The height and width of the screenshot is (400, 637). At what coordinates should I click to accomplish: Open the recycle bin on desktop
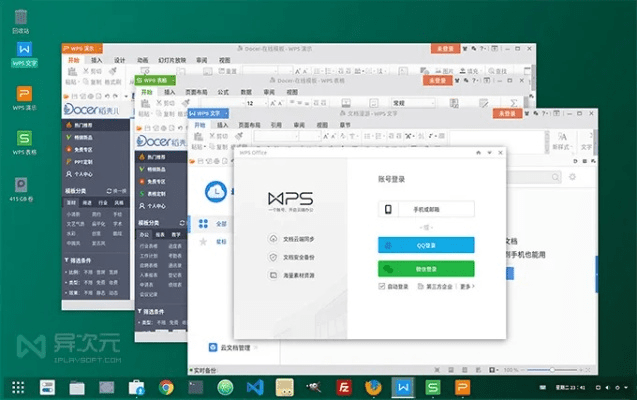[21, 17]
